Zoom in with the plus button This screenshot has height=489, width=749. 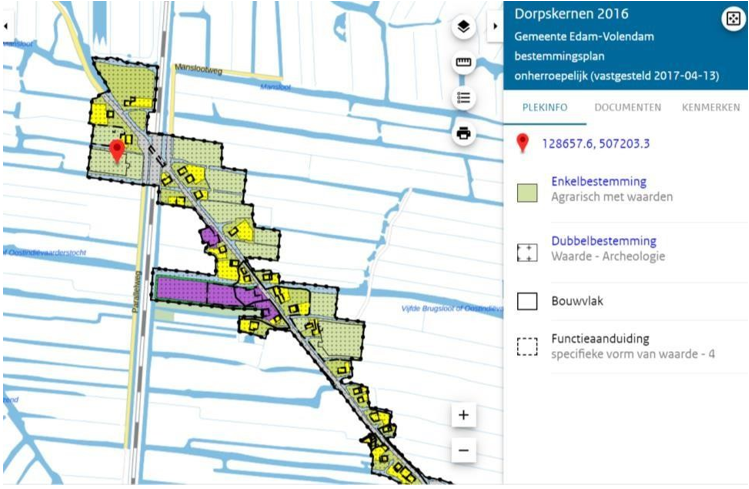463,414
